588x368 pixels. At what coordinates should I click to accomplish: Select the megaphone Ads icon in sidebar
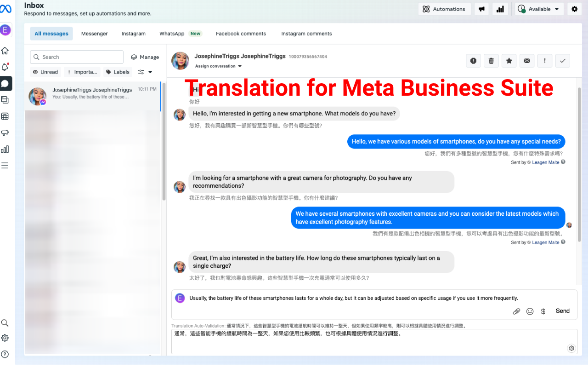click(5, 132)
